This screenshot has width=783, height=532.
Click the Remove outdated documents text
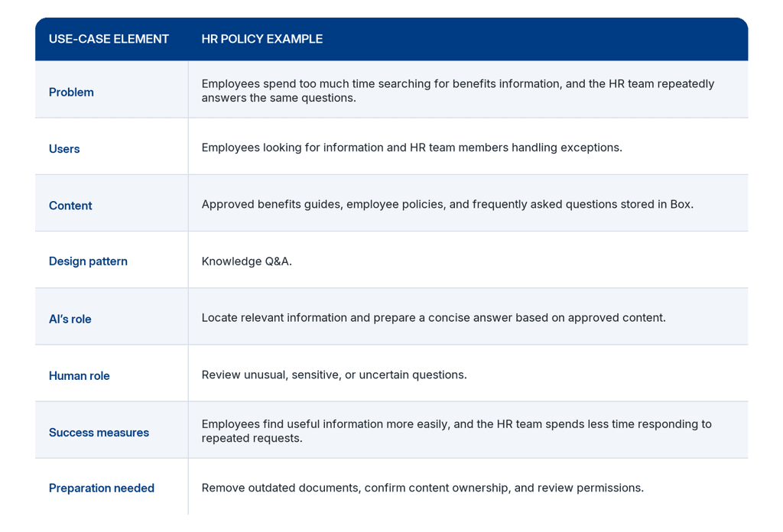(422, 488)
